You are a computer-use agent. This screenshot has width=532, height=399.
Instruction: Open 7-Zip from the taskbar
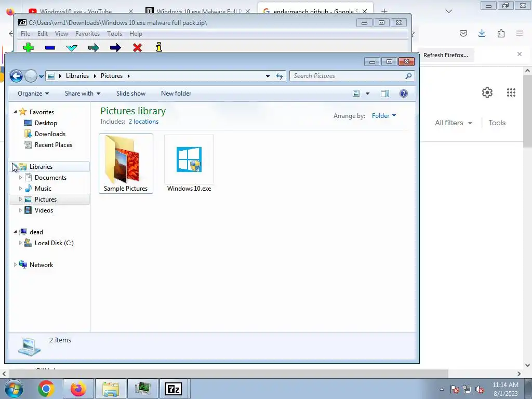(174, 389)
